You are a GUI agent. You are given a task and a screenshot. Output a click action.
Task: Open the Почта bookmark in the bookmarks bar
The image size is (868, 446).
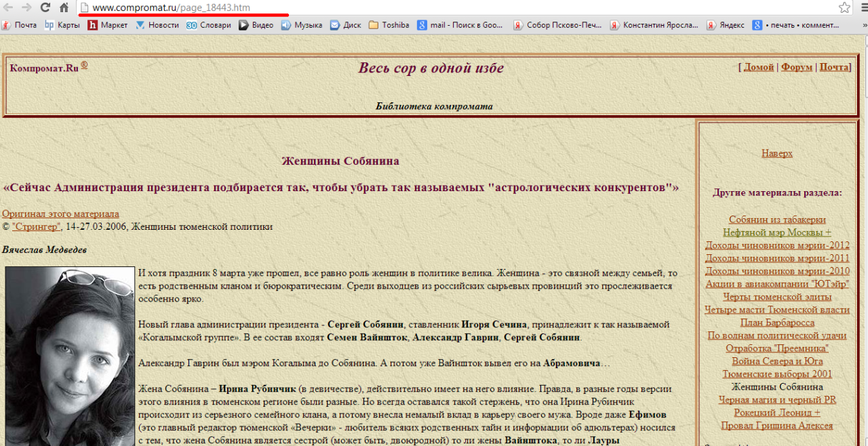(x=20, y=25)
